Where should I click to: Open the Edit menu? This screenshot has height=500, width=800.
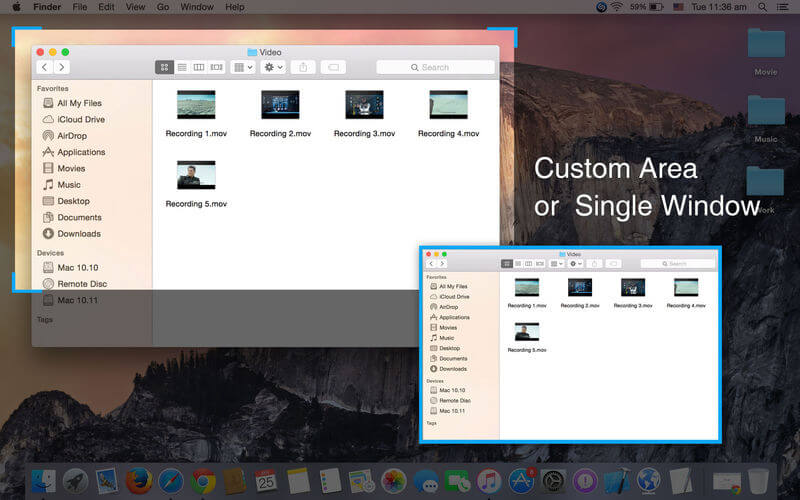(106, 7)
